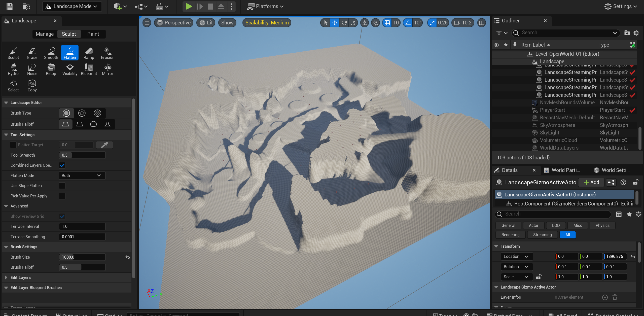Pick the tip brush falloff shape

click(x=108, y=124)
